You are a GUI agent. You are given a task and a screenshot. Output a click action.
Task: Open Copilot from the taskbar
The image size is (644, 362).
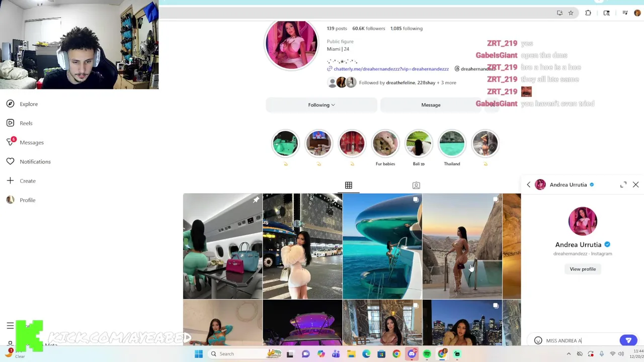[x=321, y=354]
